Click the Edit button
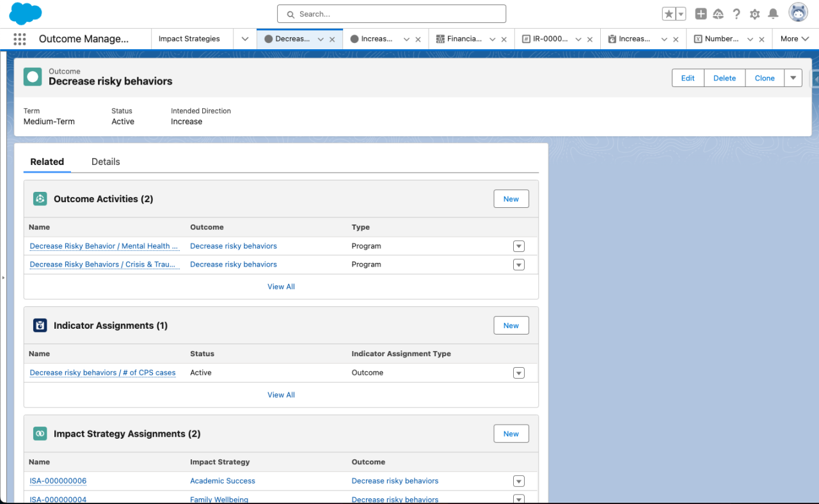 [688, 78]
